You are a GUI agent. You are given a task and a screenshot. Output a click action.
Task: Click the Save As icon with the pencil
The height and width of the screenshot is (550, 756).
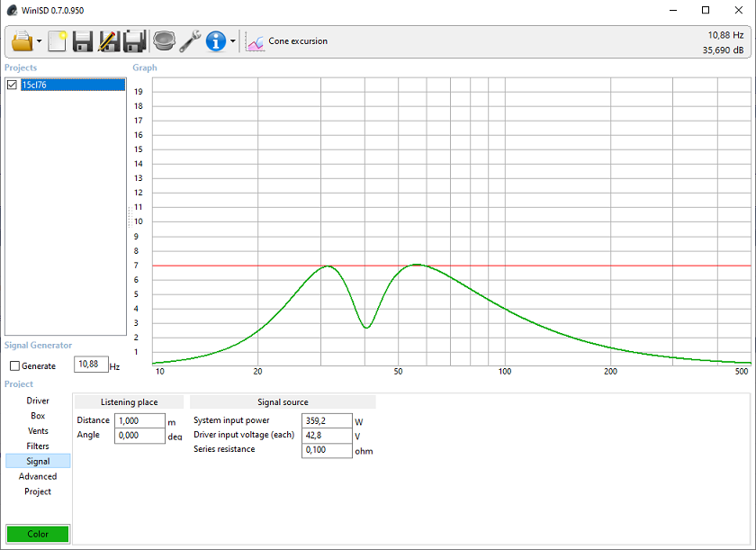tap(109, 41)
